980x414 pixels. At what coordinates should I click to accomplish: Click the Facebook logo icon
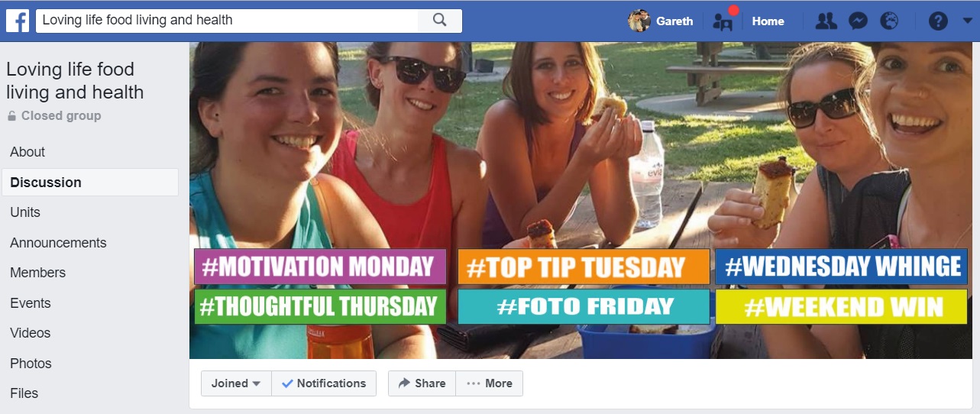[18, 21]
